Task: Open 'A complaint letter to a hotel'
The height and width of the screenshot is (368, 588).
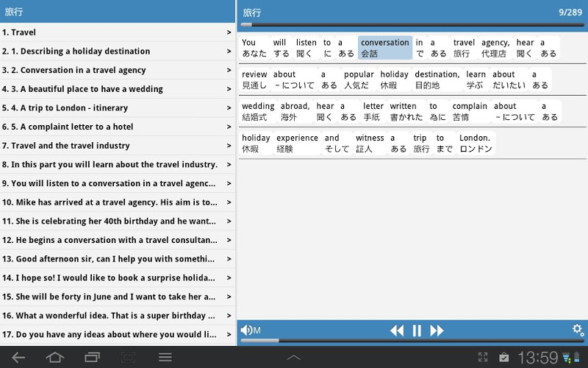Action: (118, 127)
